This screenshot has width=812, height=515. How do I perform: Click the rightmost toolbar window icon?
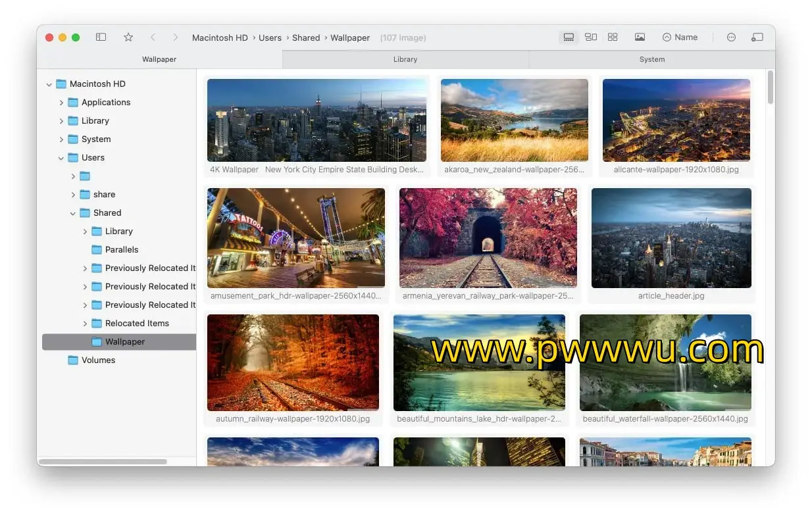pos(757,37)
